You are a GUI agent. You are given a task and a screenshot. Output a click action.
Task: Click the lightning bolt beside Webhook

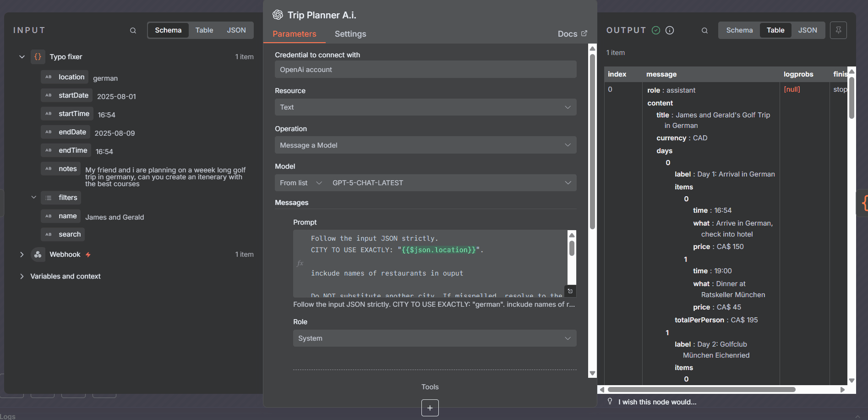tap(88, 254)
